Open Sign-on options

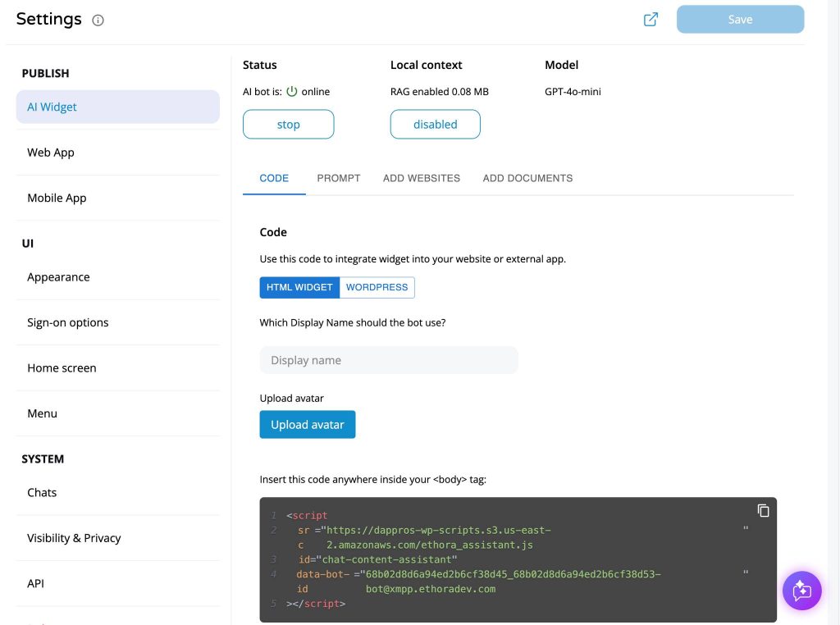[118, 322]
